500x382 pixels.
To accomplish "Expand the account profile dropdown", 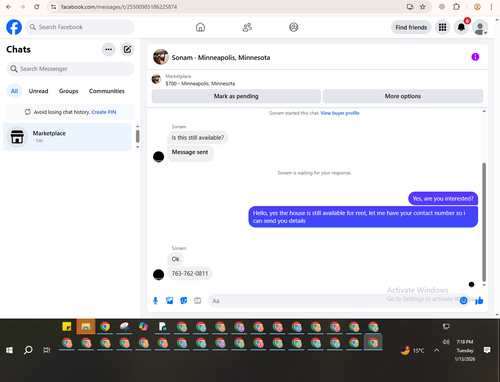I will (x=480, y=27).
